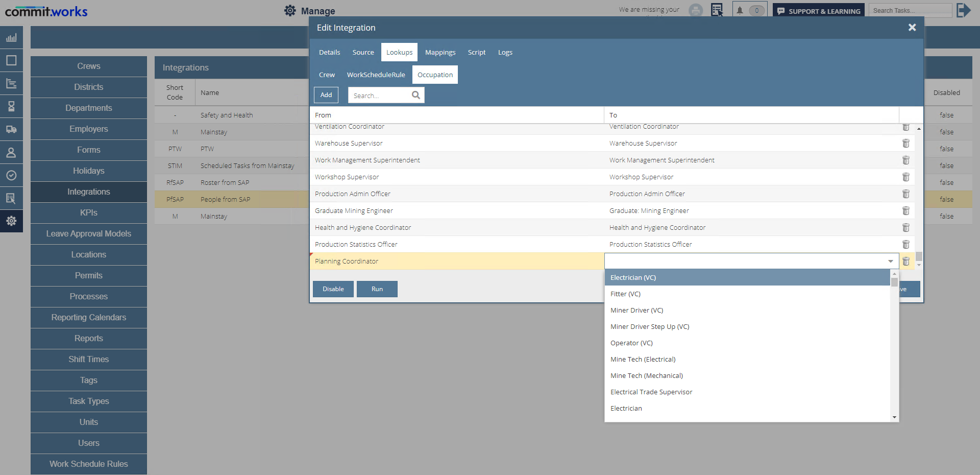Switch to the Script tab
The width and height of the screenshot is (980, 475).
coord(477,53)
